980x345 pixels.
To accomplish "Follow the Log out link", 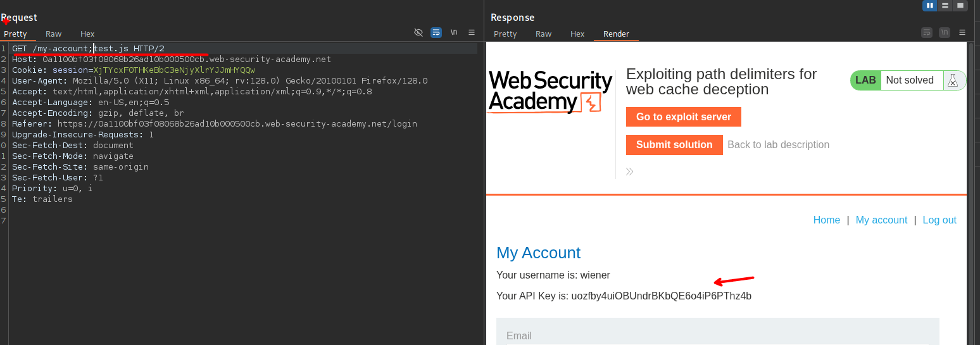I will [x=939, y=220].
